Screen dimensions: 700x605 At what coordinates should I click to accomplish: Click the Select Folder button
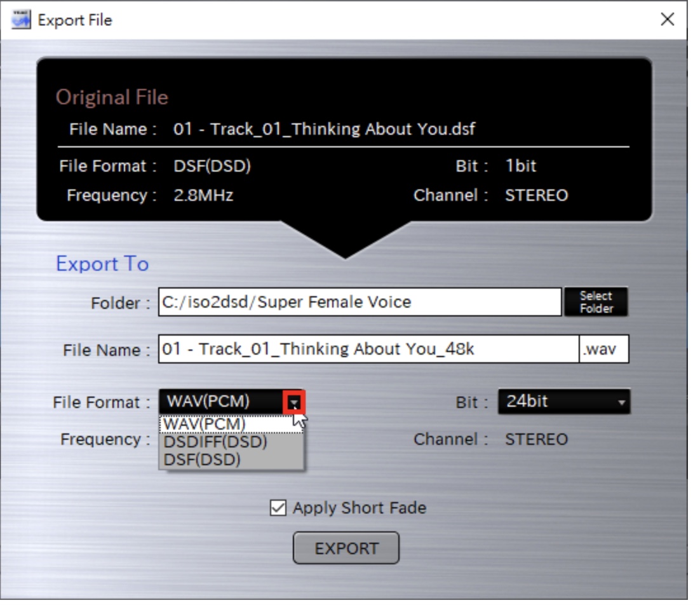pos(596,302)
